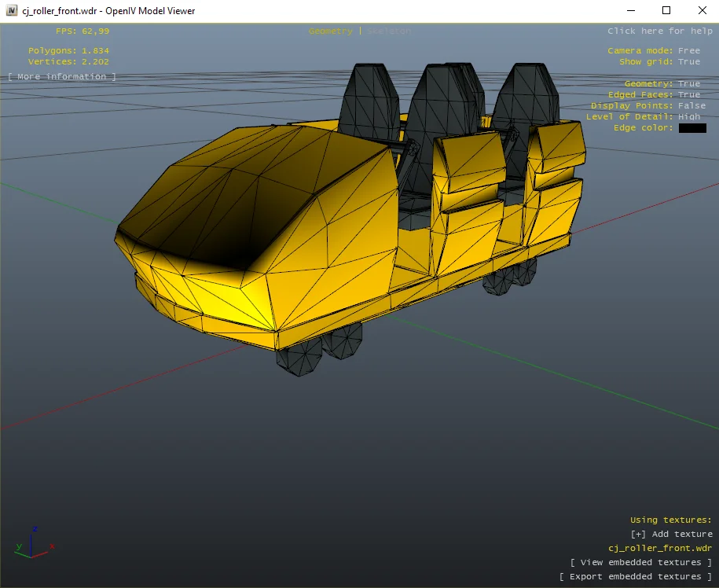This screenshot has width=719, height=588.
Task: Toggle Edged Faces True value
Action: (689, 94)
